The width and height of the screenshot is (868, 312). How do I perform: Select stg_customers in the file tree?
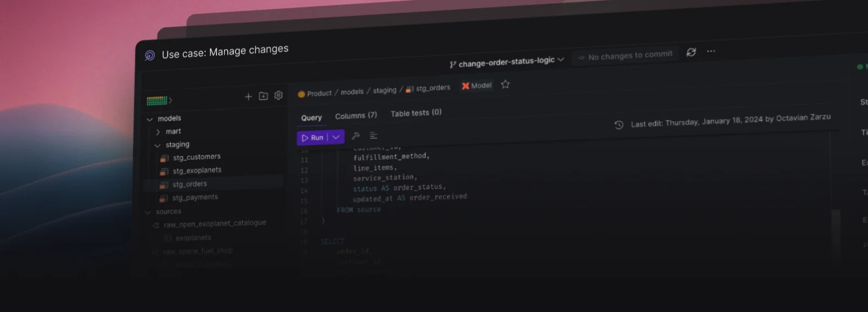196,157
